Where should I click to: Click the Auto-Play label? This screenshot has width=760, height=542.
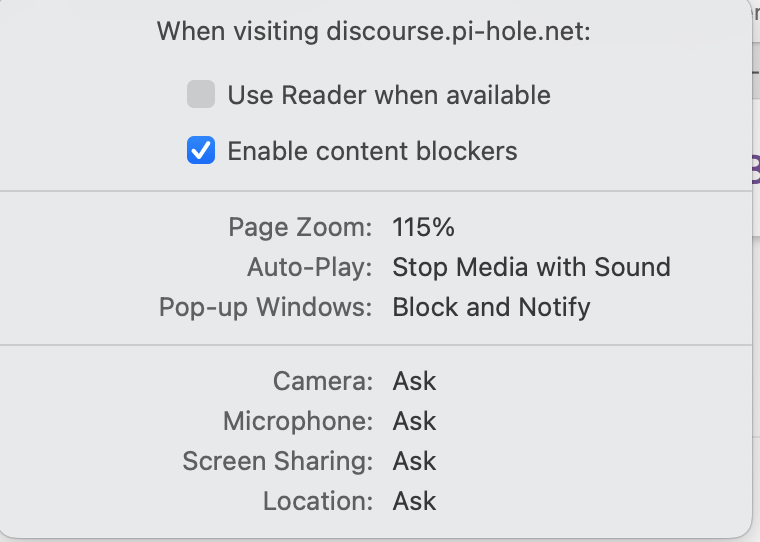point(310,267)
